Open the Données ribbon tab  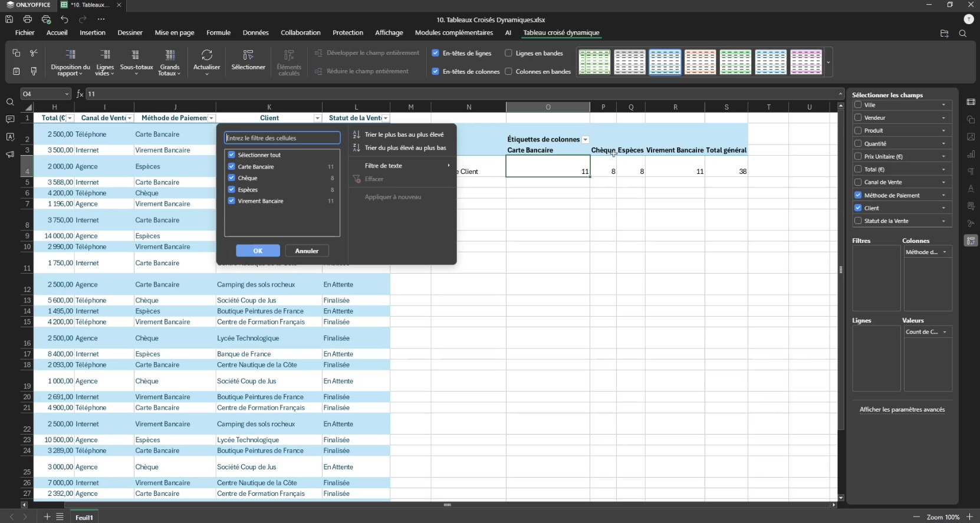click(x=255, y=33)
